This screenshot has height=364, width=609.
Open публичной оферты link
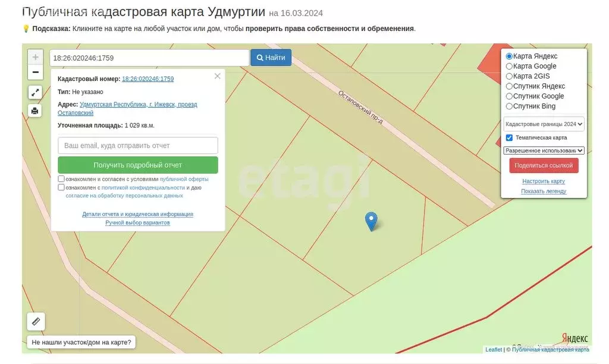[x=184, y=179]
